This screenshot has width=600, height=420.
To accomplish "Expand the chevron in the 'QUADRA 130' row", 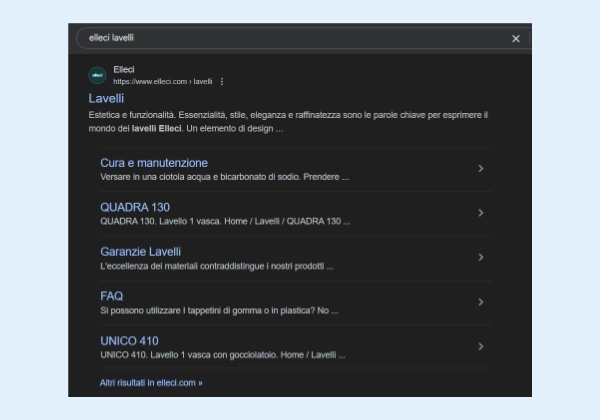I will 481,213.
